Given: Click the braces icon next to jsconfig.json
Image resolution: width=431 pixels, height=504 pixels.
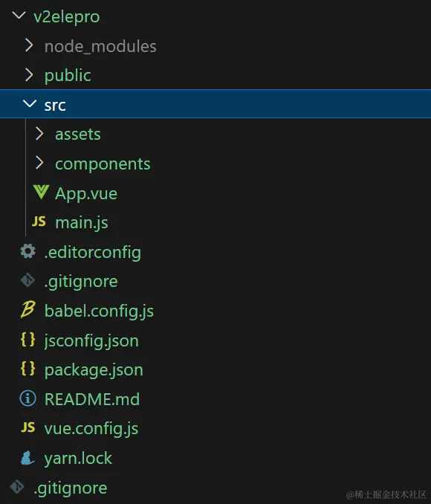Looking at the screenshot, I should coord(27,339).
